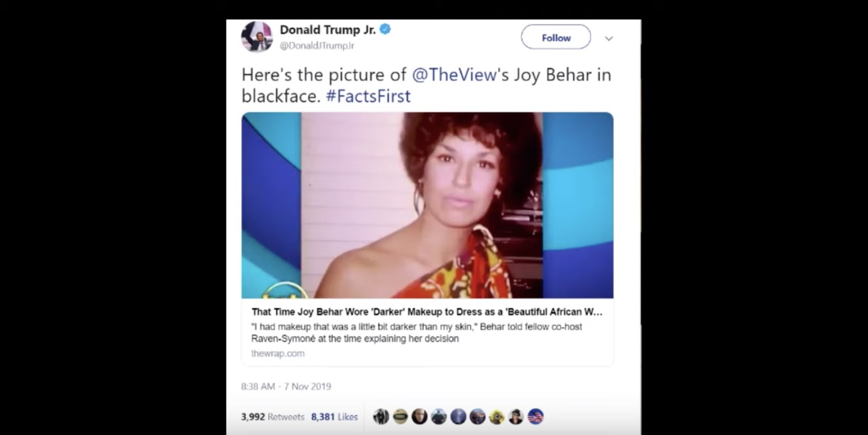Viewport: 868px width, 435px height.
Task: Open the liker avatar before the flag
Action: [x=516, y=417]
